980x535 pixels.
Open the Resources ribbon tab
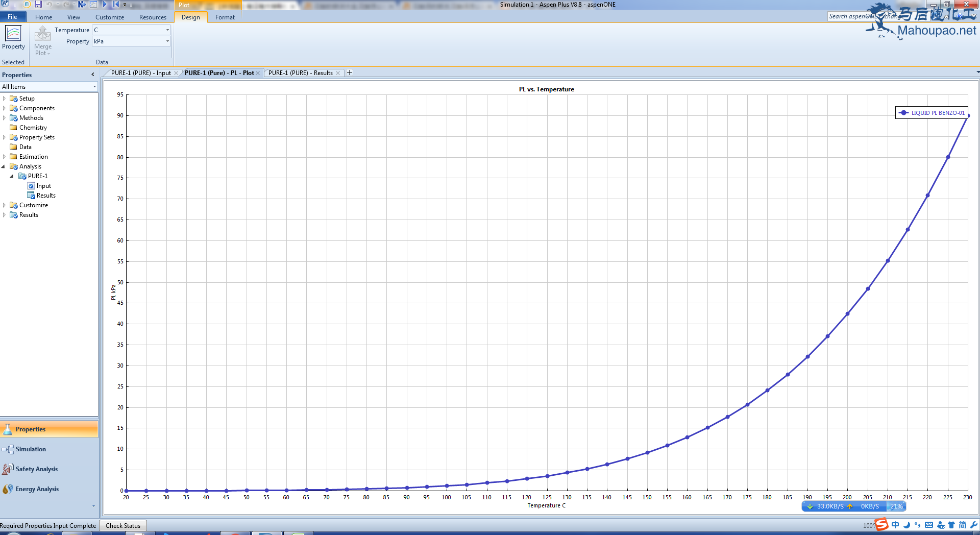coord(153,17)
